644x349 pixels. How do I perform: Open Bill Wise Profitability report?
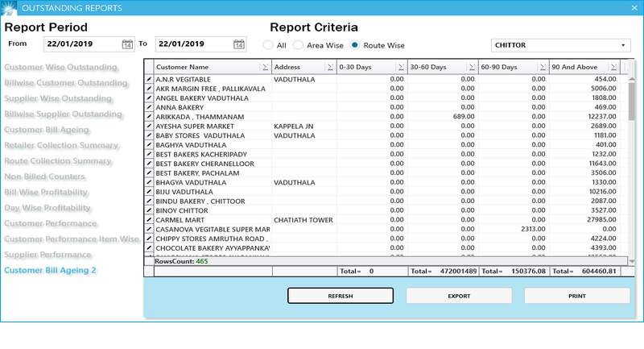tap(46, 192)
